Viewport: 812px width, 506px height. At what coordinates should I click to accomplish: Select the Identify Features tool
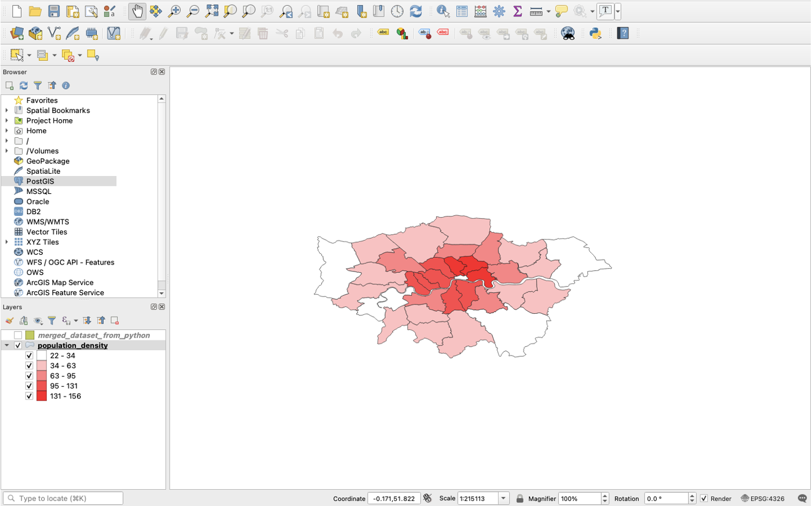click(x=442, y=11)
